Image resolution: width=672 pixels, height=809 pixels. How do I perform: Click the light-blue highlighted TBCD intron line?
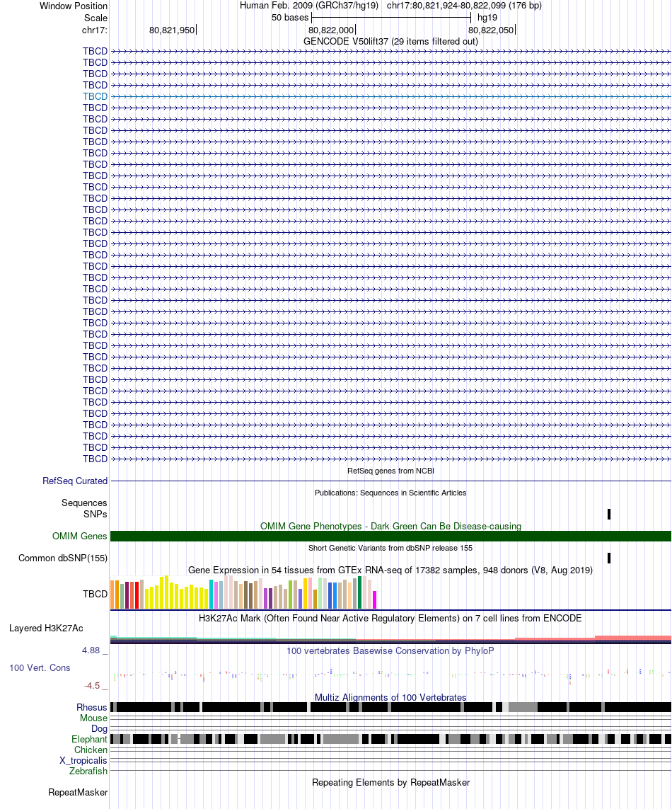click(391, 96)
